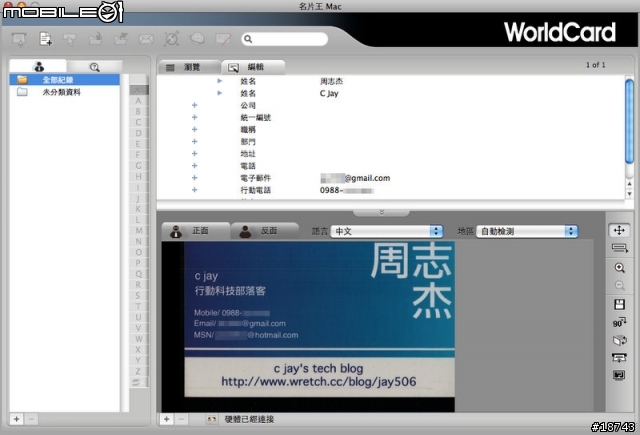The height and width of the screenshot is (435, 640).
Task: Click the crossed-out card toolbar icon
Action: [223, 39]
